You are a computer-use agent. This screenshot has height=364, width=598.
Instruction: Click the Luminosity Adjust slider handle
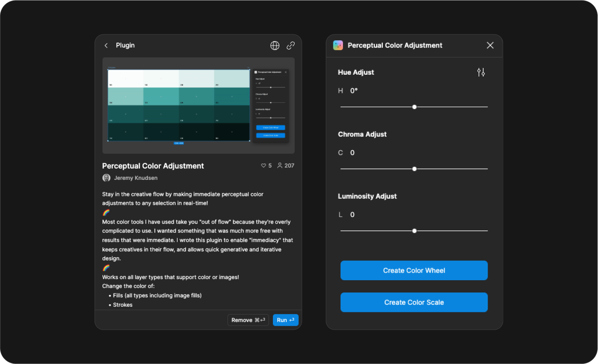click(414, 231)
